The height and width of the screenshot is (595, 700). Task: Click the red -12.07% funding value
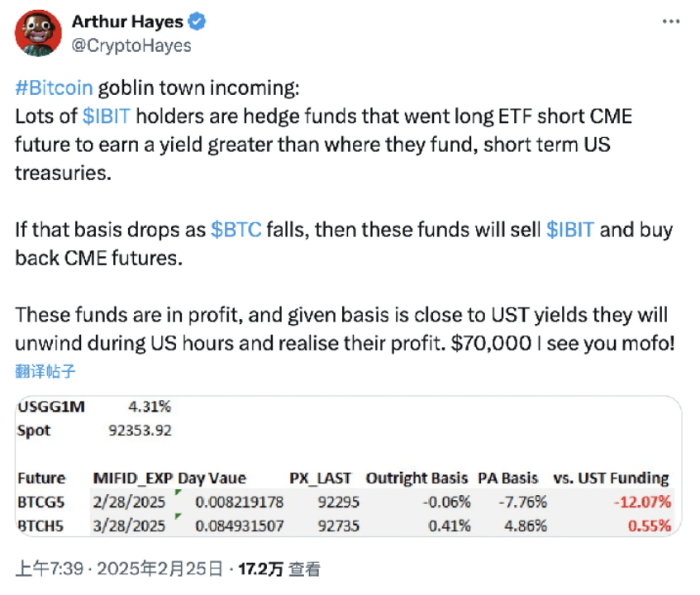pyautogui.click(x=642, y=502)
